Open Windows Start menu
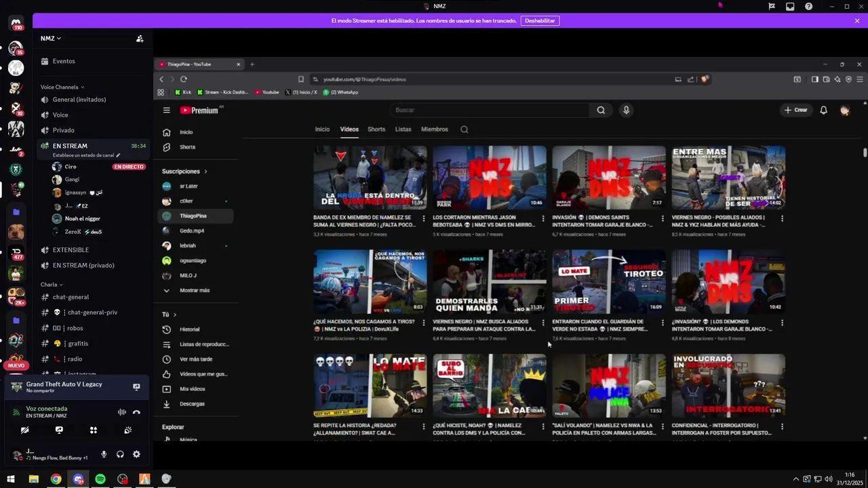Viewport: 868px width, 488px height. click(11, 479)
